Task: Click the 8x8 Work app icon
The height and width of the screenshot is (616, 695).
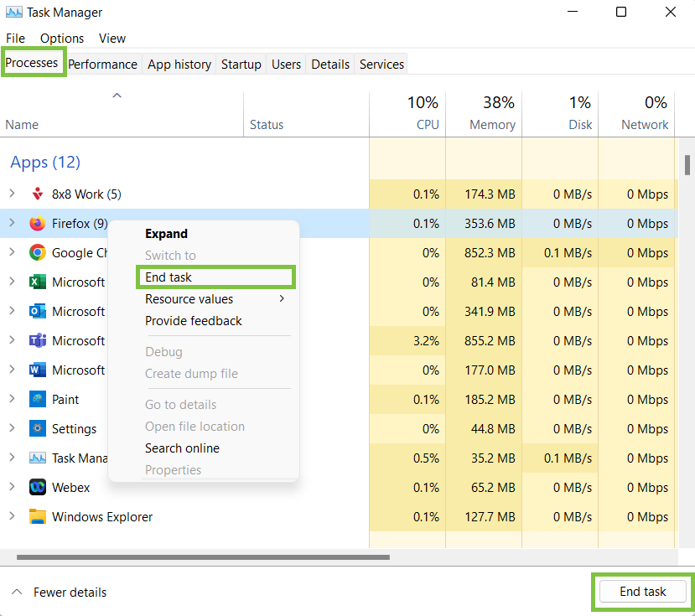Action: coord(37,194)
